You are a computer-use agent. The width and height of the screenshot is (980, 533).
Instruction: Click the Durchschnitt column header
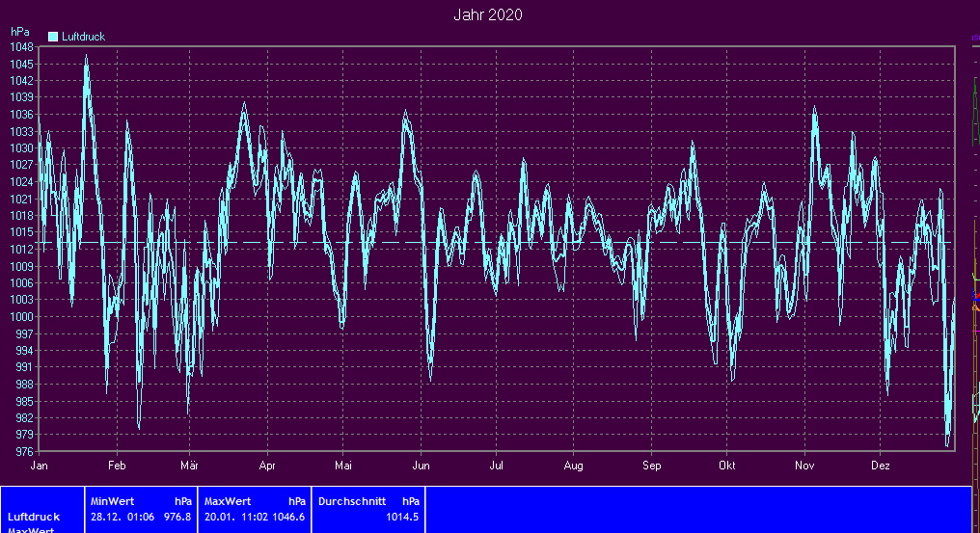tap(351, 501)
